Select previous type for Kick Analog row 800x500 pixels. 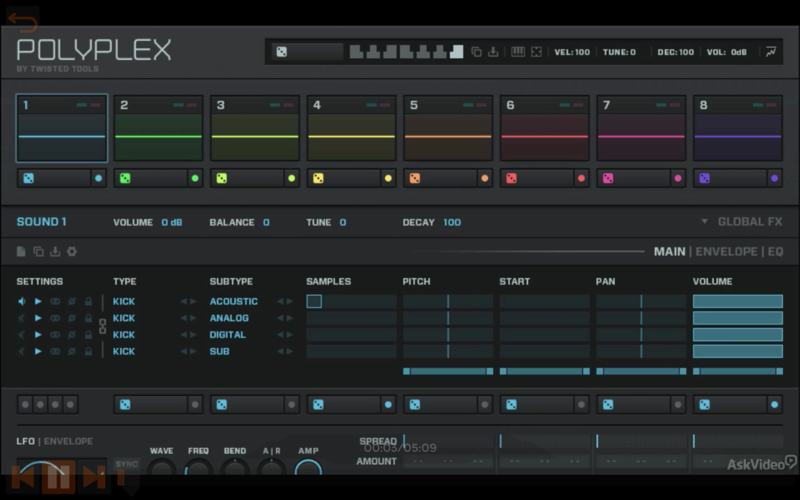coord(183,318)
